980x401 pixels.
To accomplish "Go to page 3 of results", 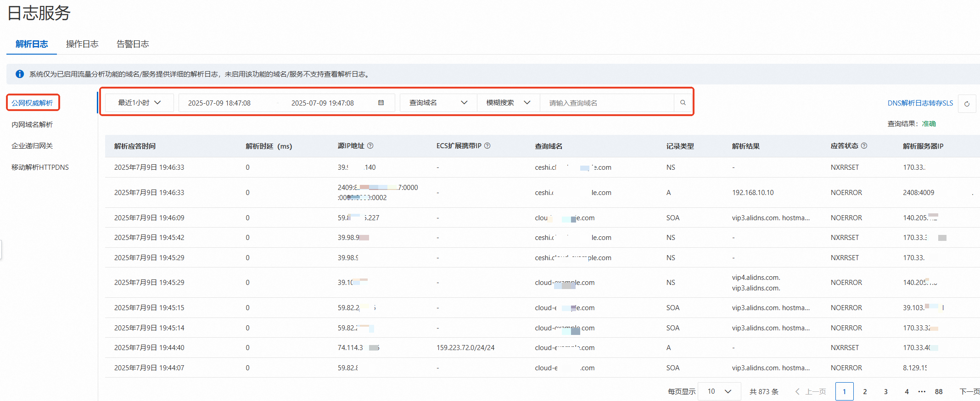I will [x=886, y=392].
